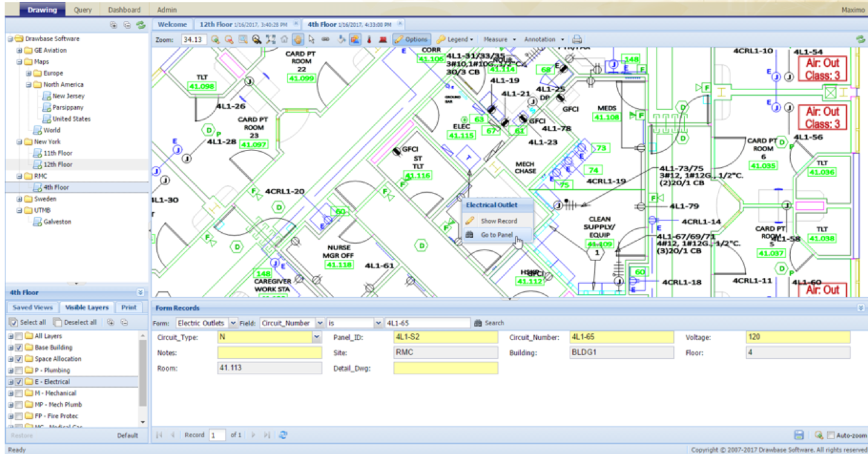Uncheck the E - Electrical layer checkbox
Image resolution: width=868 pixels, height=454 pixels.
tap(20, 382)
